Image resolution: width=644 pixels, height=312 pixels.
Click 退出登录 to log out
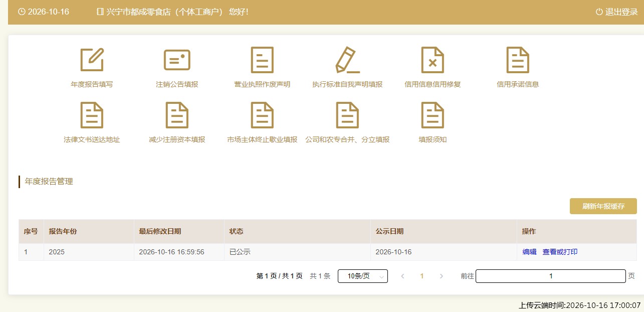tap(621, 12)
